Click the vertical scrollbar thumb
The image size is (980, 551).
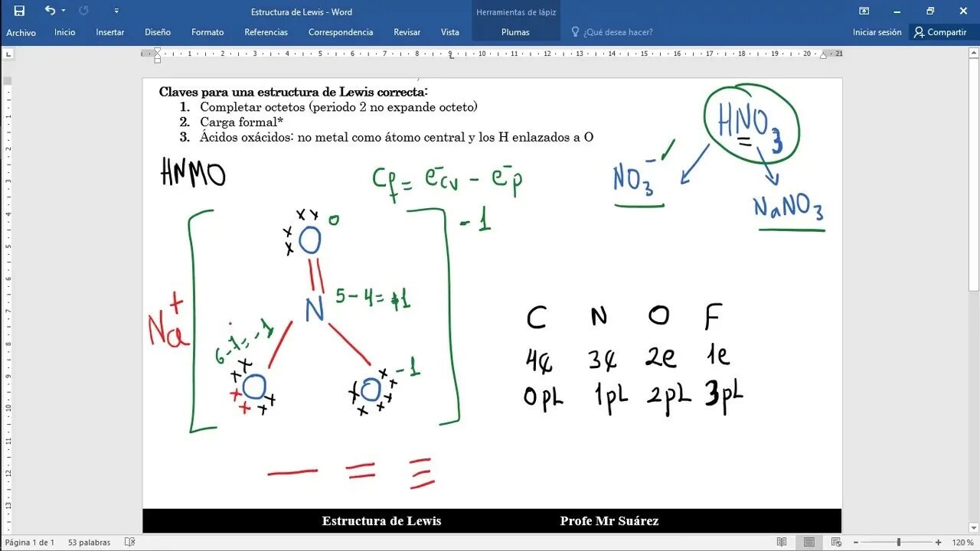(974, 175)
